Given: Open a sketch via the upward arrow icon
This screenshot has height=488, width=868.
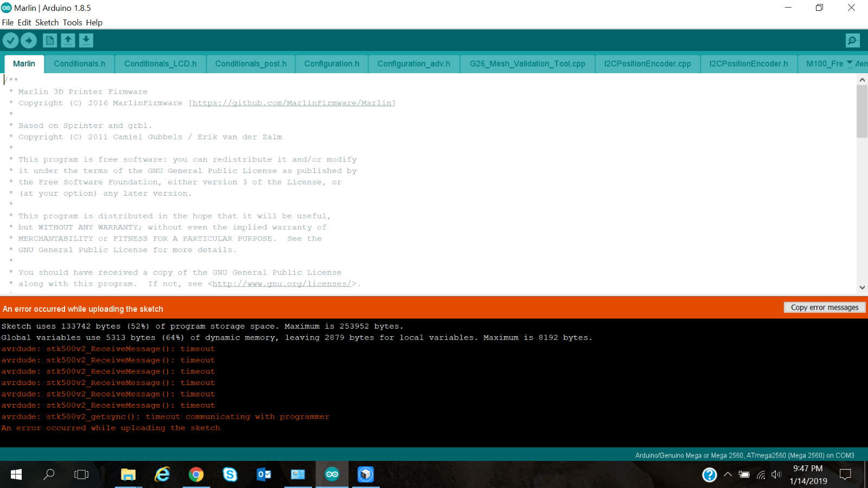Looking at the screenshot, I should [x=68, y=40].
